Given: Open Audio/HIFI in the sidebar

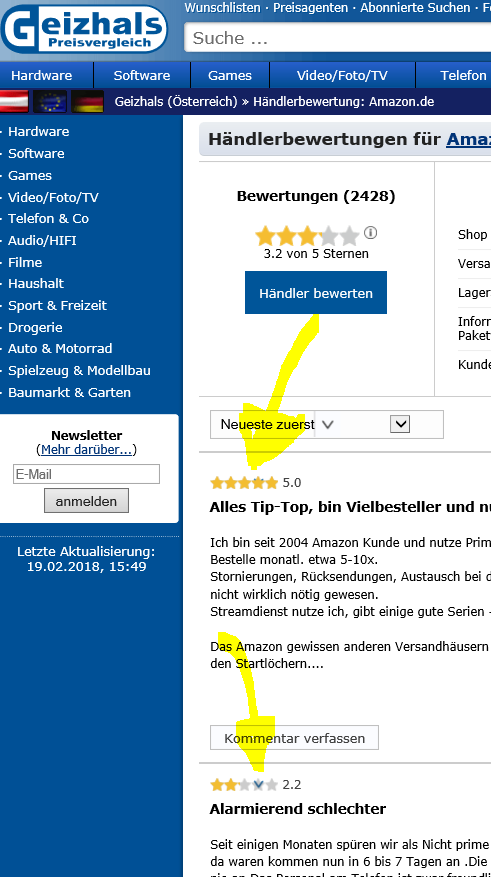Looking at the screenshot, I should pos(42,241).
